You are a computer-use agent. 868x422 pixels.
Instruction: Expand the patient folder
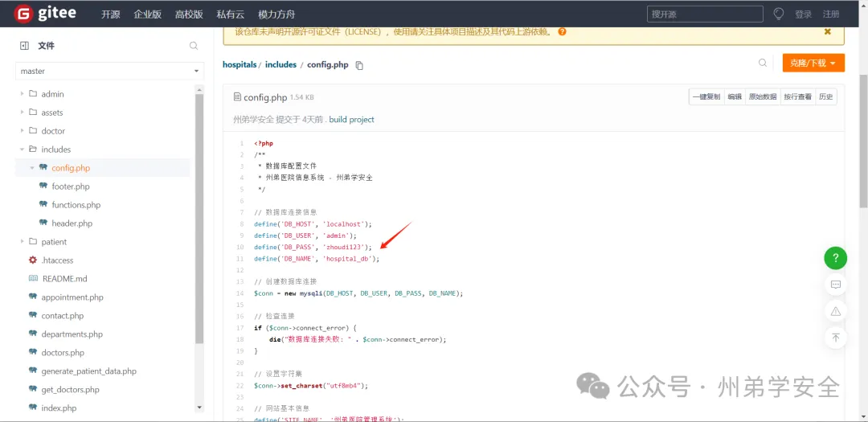23,241
